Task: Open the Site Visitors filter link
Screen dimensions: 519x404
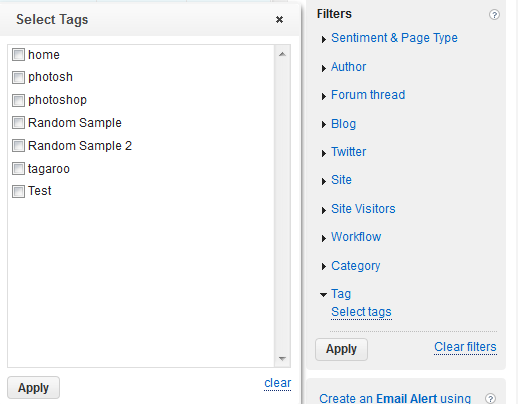Action: 363,209
